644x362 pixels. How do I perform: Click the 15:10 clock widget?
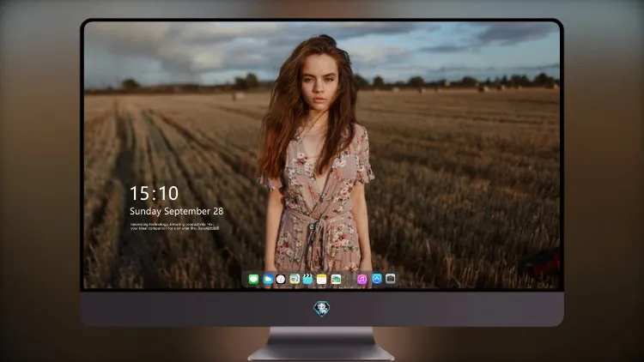tap(154, 193)
